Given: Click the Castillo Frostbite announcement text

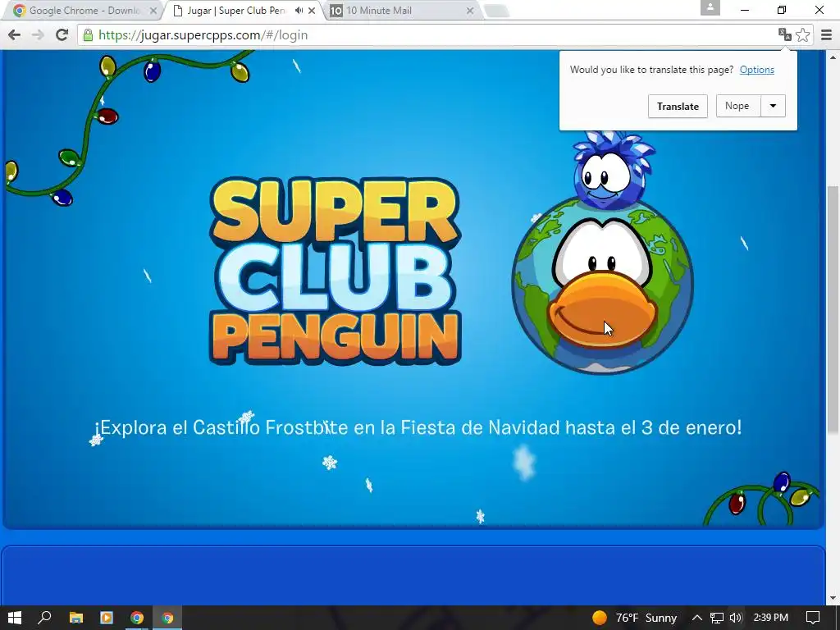Looking at the screenshot, I should (x=418, y=427).
